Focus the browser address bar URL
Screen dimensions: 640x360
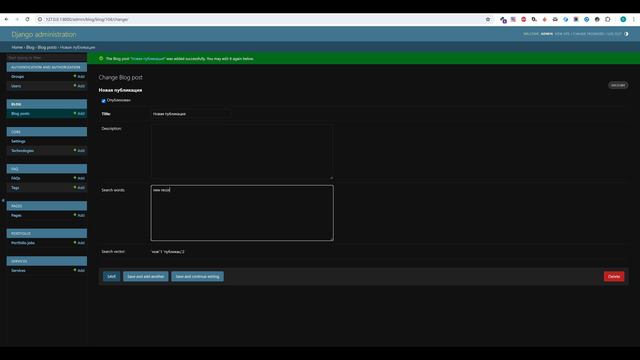coord(87,19)
